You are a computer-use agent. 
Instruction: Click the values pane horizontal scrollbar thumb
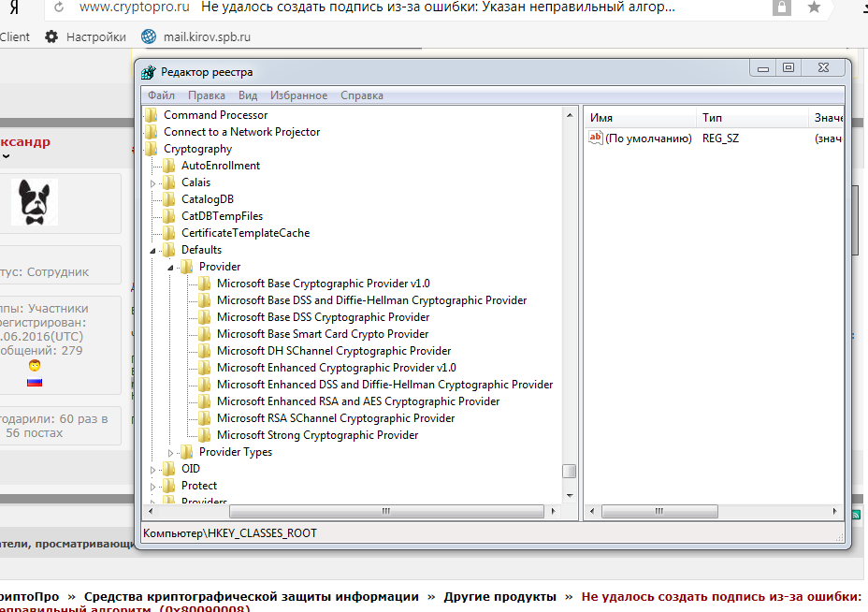(x=659, y=511)
